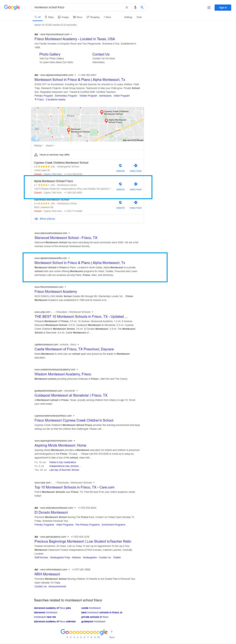
Task: Open Starwood Montessori School - Frisco result
Action: point(66,238)
